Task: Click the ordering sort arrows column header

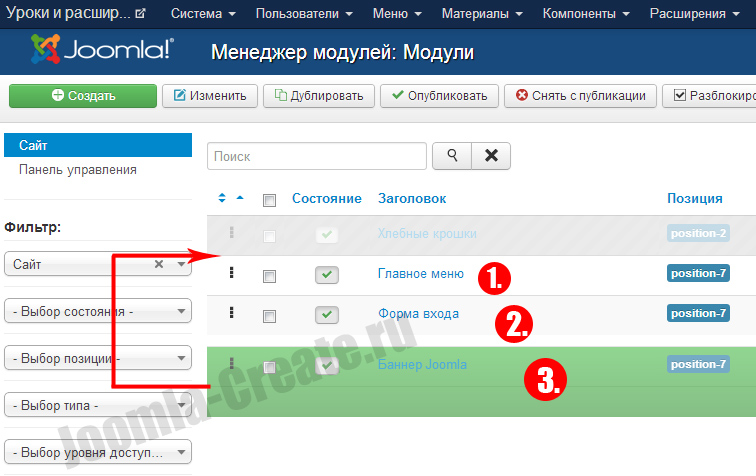Action: tap(230, 199)
